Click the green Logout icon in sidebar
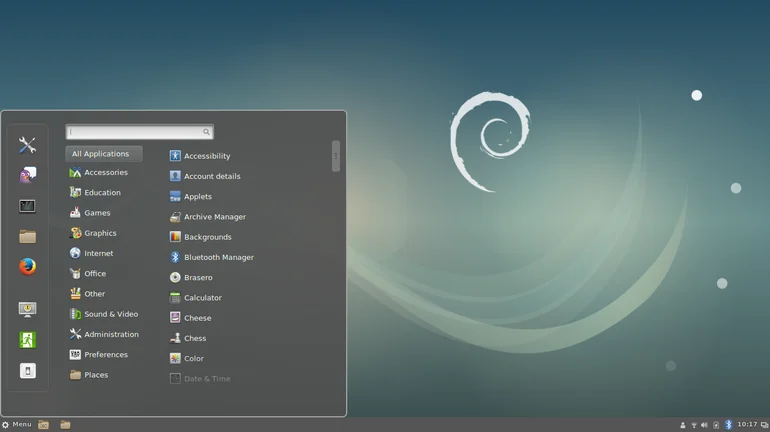The height and width of the screenshot is (432, 770). [27, 340]
